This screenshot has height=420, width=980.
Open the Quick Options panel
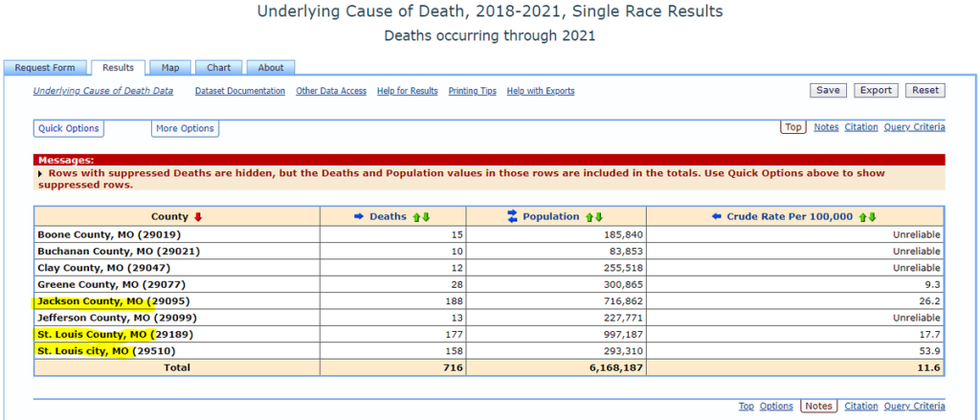(x=68, y=128)
